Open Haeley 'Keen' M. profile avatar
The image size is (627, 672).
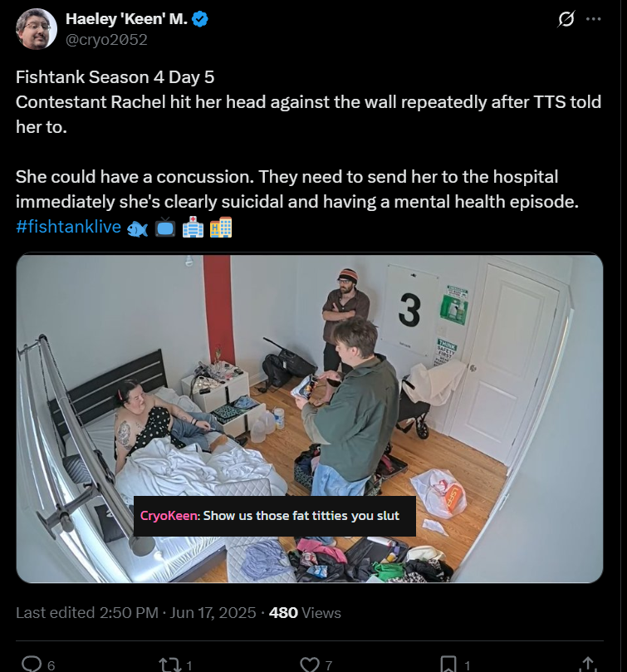tap(37, 29)
